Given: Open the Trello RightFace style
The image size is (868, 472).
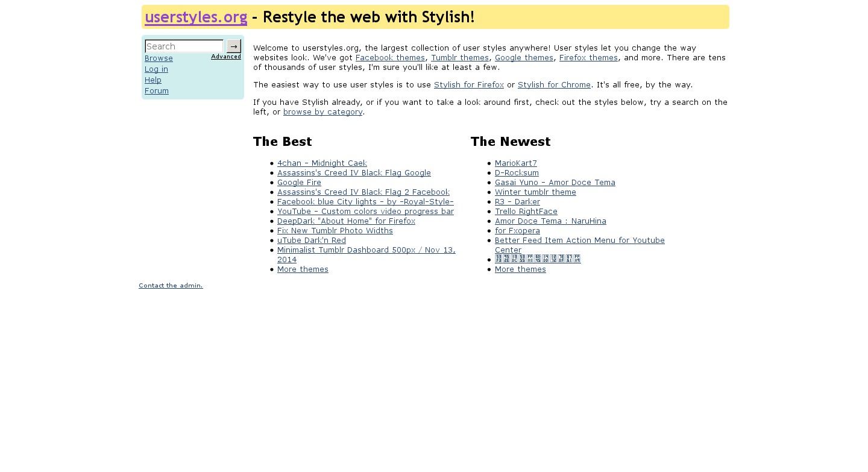Looking at the screenshot, I should [x=526, y=212].
